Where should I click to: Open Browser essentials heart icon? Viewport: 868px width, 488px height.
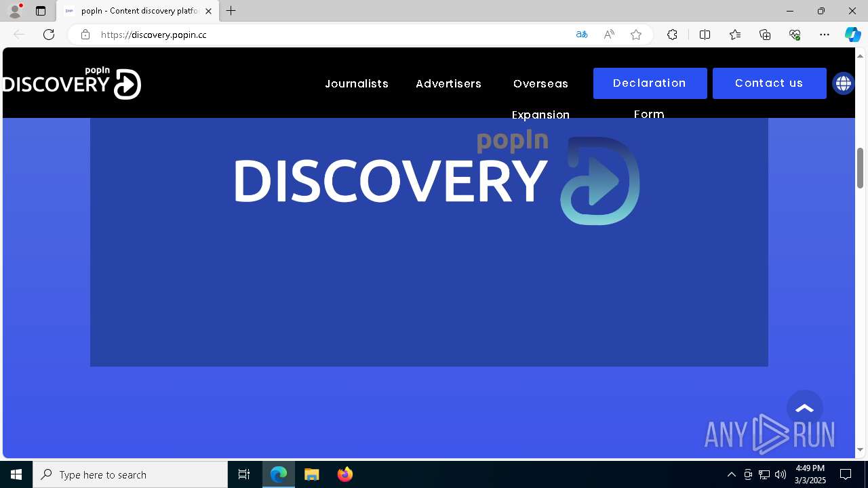[795, 35]
